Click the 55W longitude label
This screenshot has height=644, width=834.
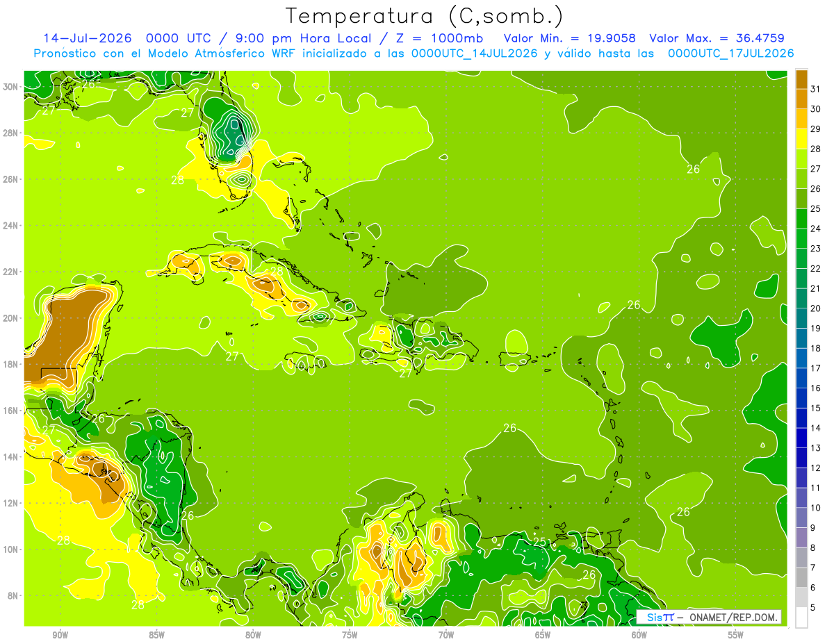coord(736,635)
